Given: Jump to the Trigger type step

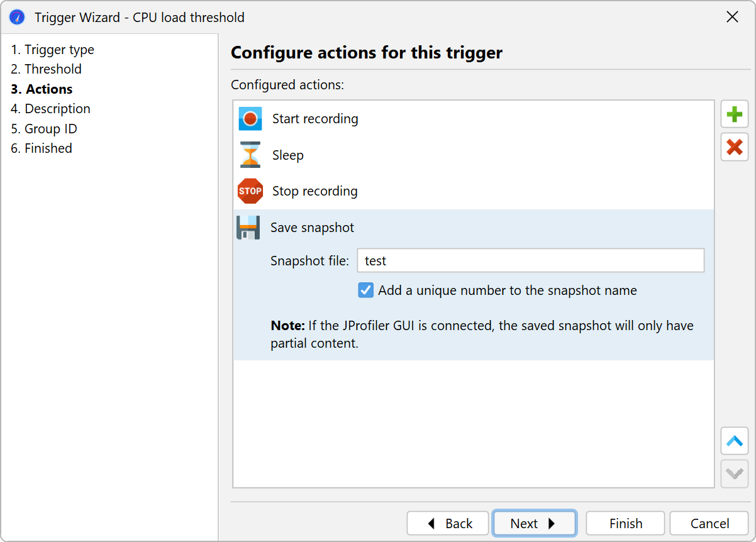Looking at the screenshot, I should [x=52, y=50].
